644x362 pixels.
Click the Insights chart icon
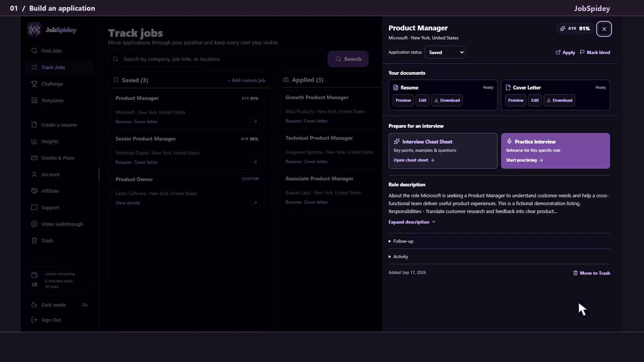click(34, 141)
